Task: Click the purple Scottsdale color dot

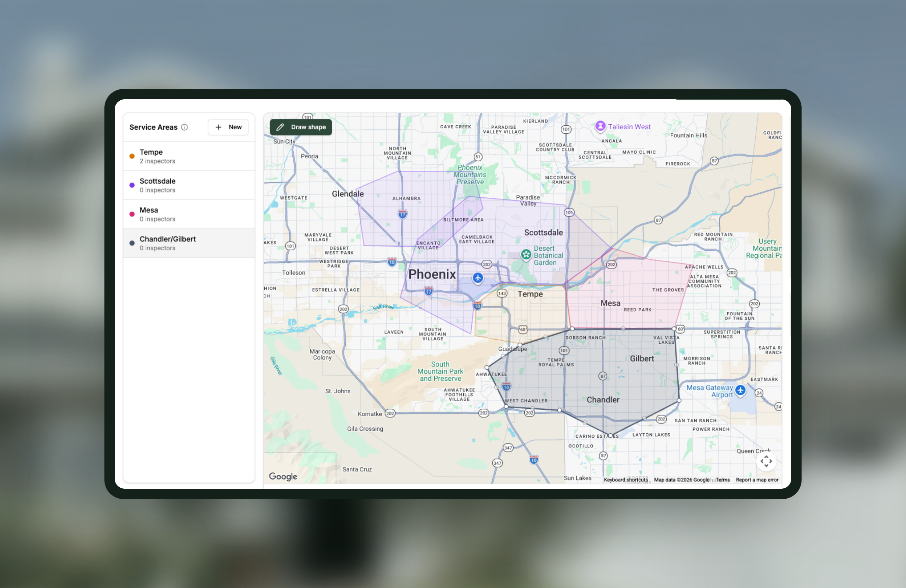Action: tap(132, 185)
